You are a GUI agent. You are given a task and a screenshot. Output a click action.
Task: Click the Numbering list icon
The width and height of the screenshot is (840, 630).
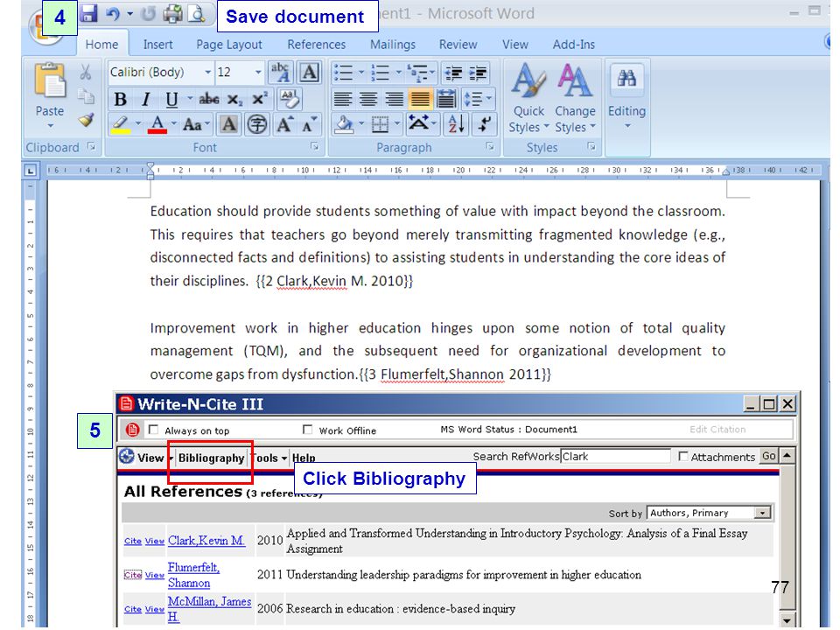[x=380, y=73]
